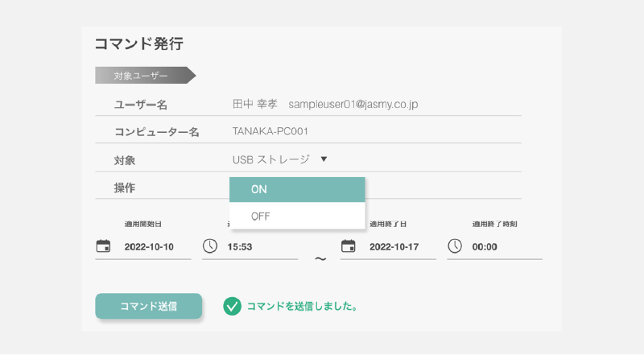Click the コマンド送信 button
This screenshot has width=644, height=355.
click(x=149, y=306)
